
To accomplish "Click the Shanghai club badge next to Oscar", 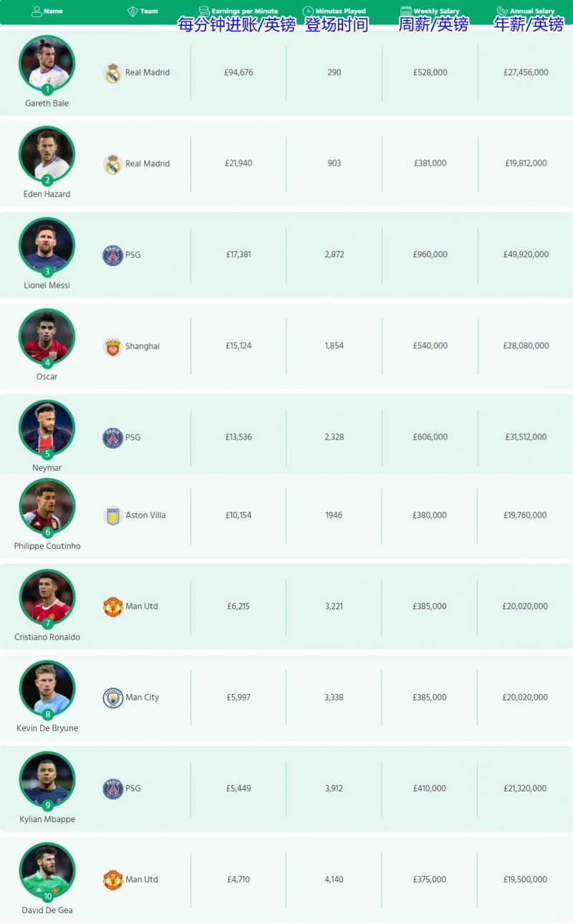I will click(112, 347).
